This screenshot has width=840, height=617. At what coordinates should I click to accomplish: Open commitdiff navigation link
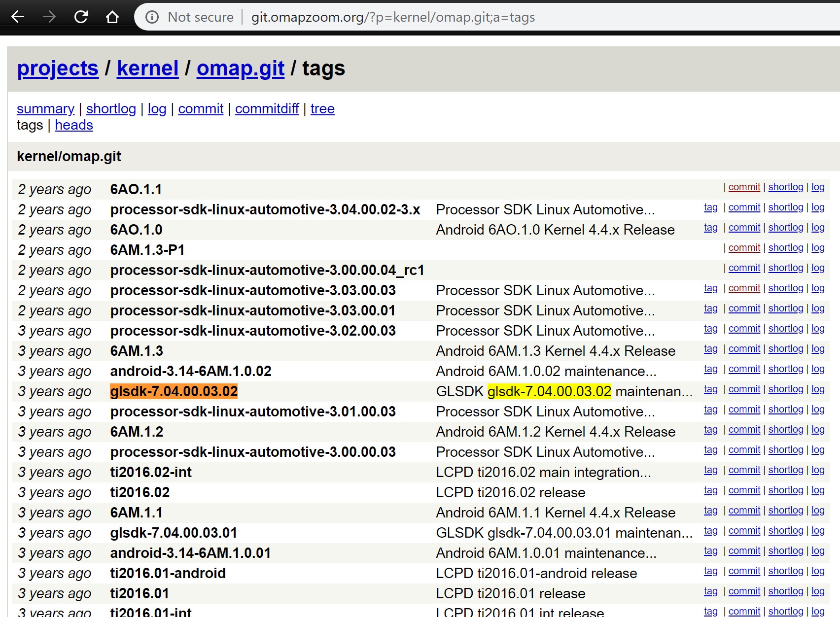[x=267, y=108]
